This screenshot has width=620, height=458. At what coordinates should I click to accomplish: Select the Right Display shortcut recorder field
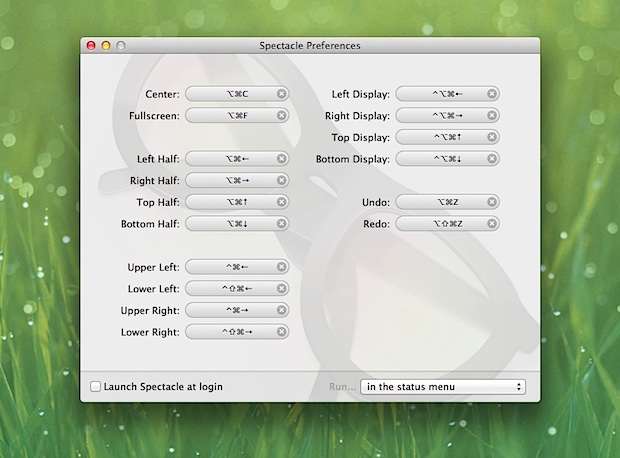[448, 115]
